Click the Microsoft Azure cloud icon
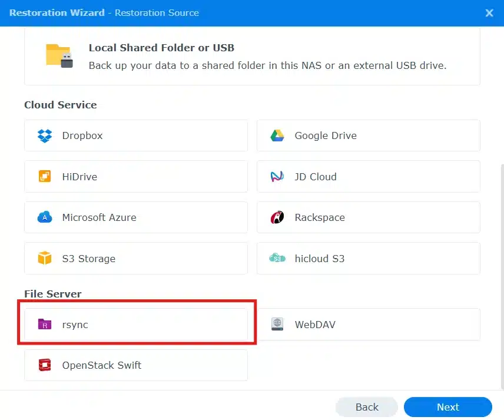Screen dimensions: 504x420 (45, 217)
